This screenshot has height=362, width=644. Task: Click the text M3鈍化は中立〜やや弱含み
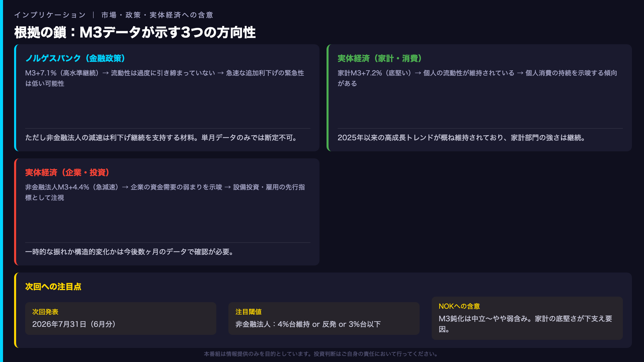coord(525,324)
